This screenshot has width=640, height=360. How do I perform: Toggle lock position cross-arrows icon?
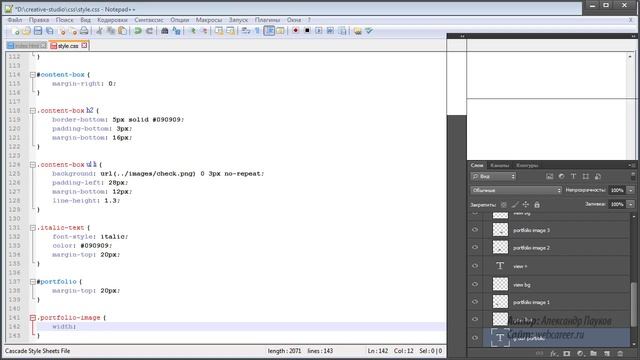526,205
